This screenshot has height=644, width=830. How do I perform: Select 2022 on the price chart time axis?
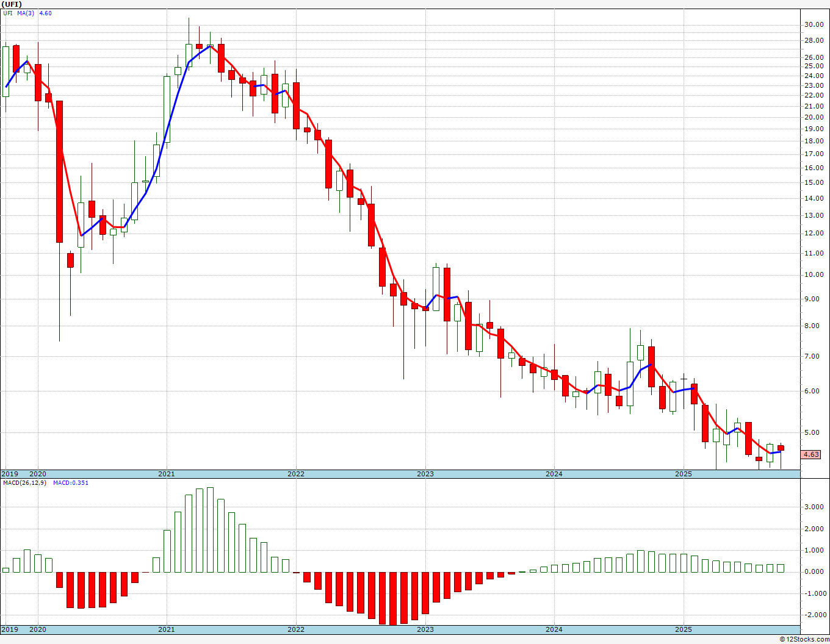[296, 474]
